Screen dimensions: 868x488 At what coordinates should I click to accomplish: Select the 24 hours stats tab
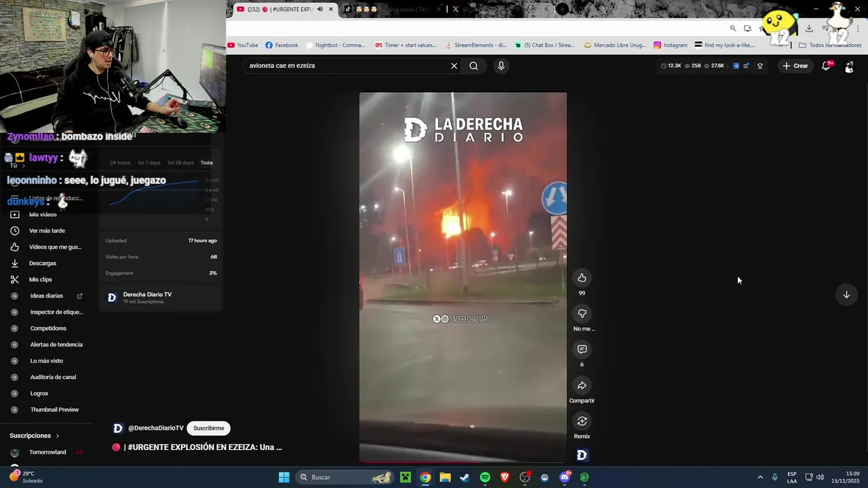pyautogui.click(x=120, y=163)
